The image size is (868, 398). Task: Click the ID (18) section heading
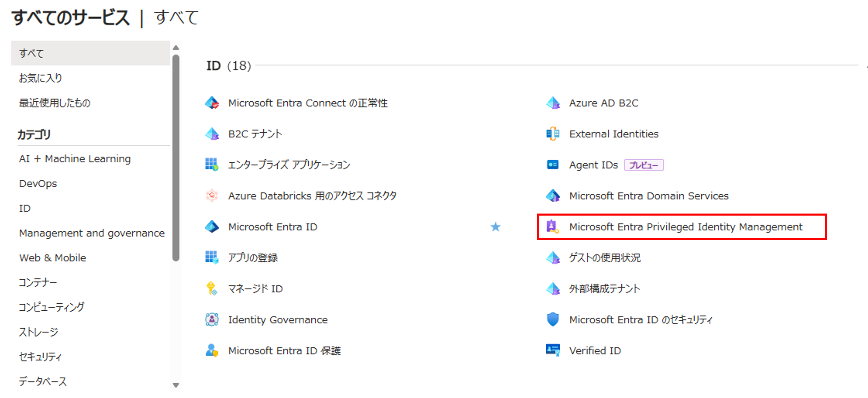click(x=229, y=66)
